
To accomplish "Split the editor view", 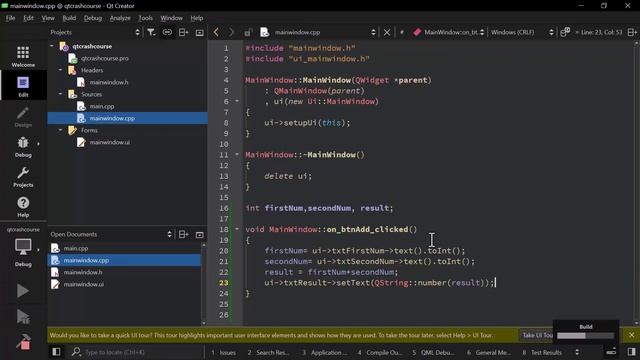I will click(x=632, y=32).
